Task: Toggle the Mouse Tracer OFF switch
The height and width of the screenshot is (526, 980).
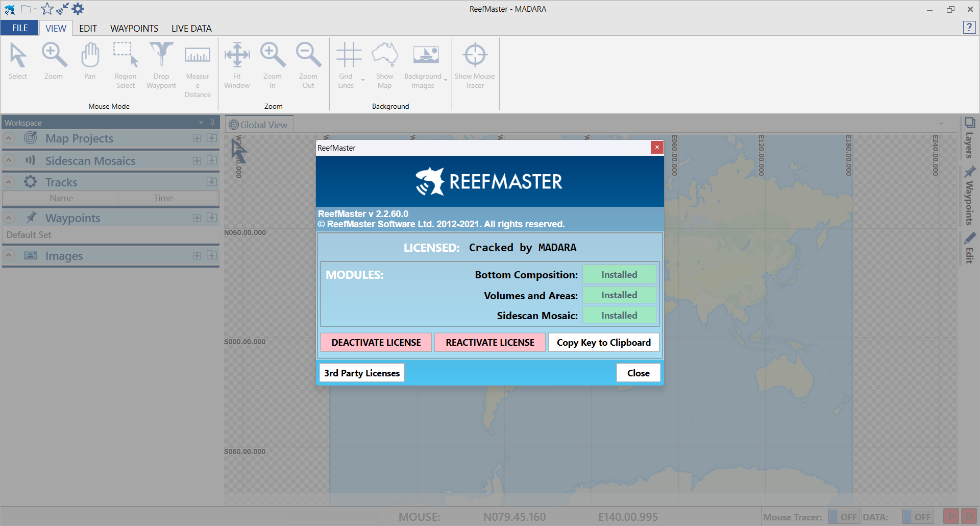Action: [844, 517]
